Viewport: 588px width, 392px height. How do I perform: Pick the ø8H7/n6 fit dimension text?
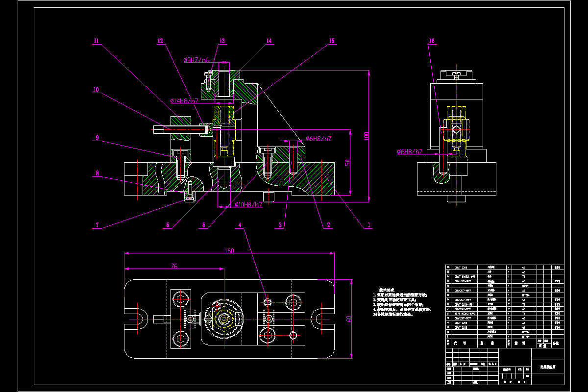196,60
